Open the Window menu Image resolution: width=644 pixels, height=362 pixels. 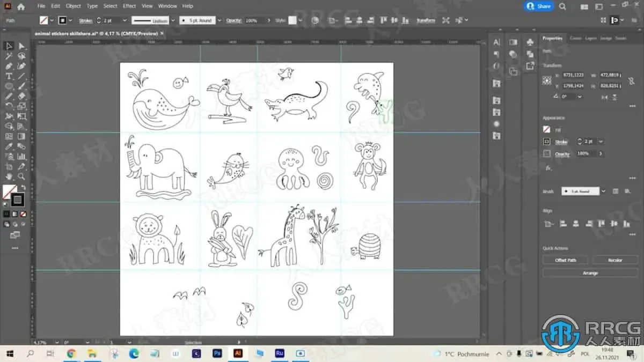click(167, 6)
